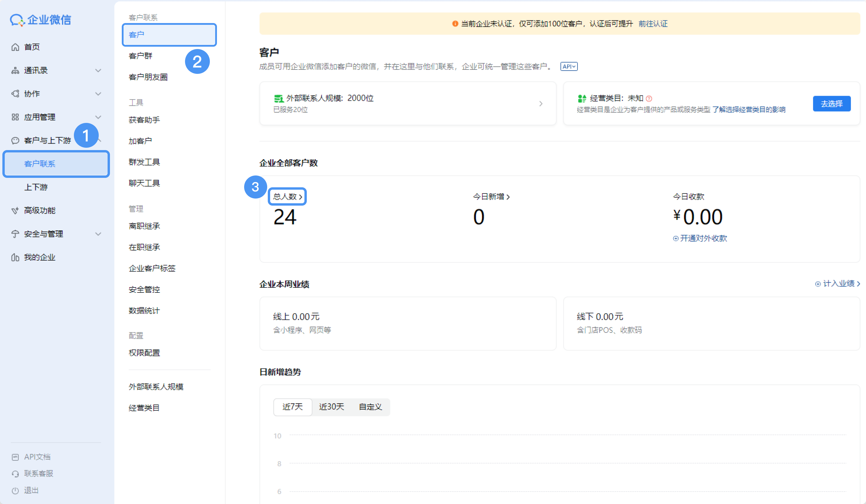Viewport: 866px width, 504px height.
Task: Switch trend chart to 自定义
Action: 370,407
